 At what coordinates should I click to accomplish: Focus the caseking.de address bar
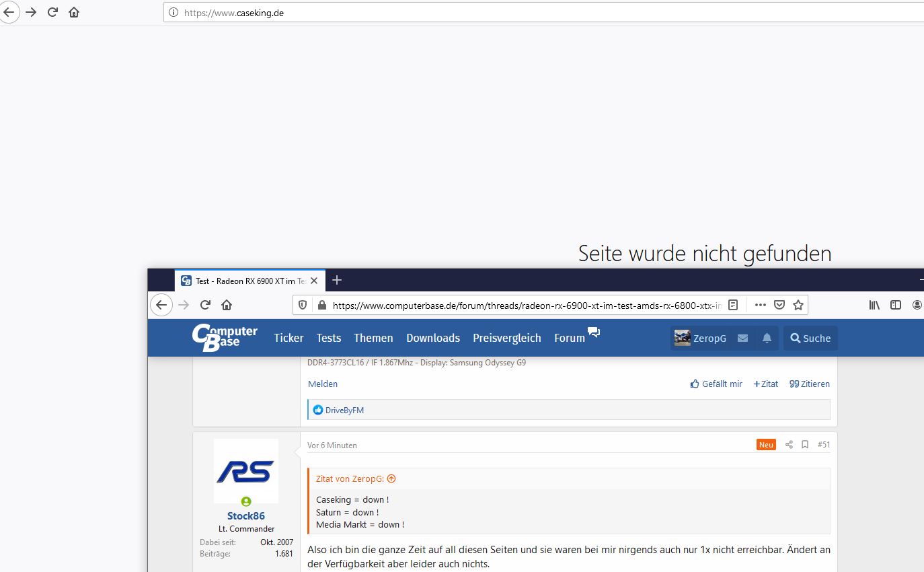tap(543, 12)
